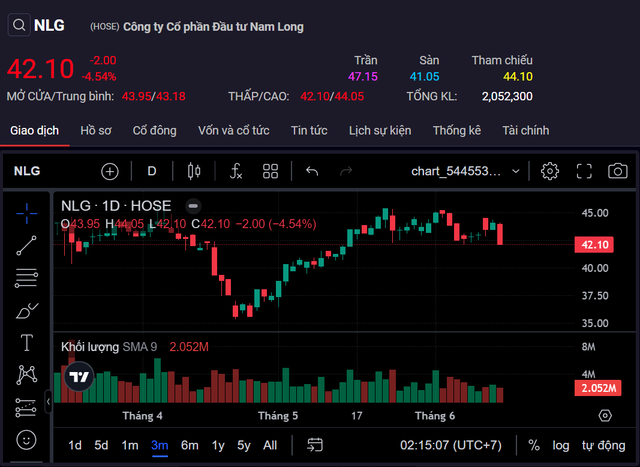
Task: Open the Thống kê tab
Action: point(457,131)
